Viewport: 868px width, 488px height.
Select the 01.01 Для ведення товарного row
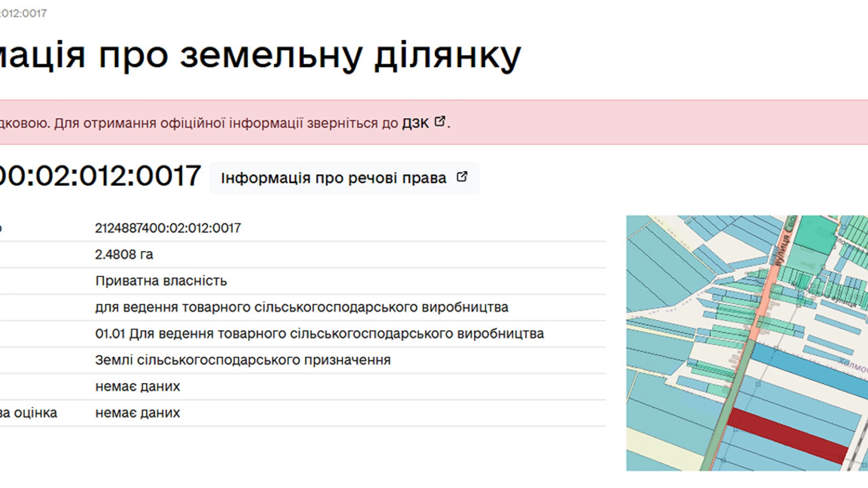point(320,334)
